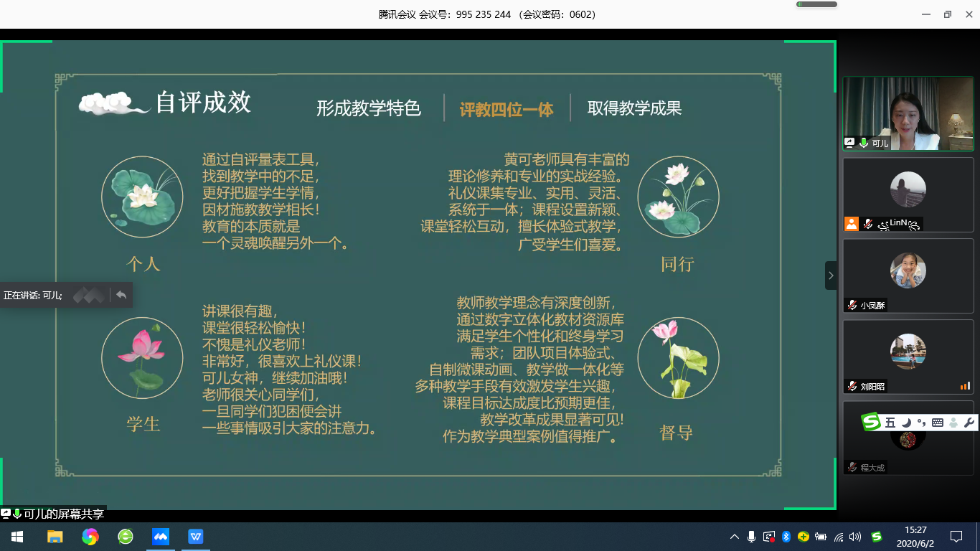This screenshot has height=551, width=980.
Task: Open the Windows notification center
Action: 956,537
